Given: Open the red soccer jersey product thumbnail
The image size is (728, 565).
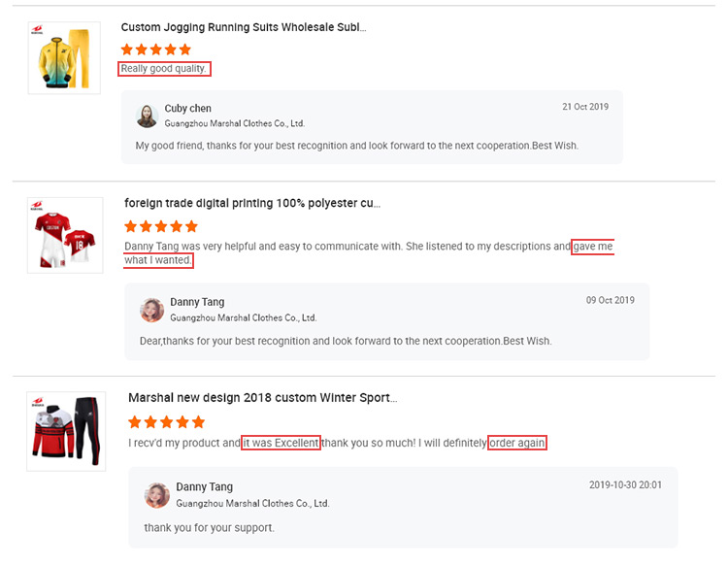Looking at the screenshot, I should coord(65,235).
